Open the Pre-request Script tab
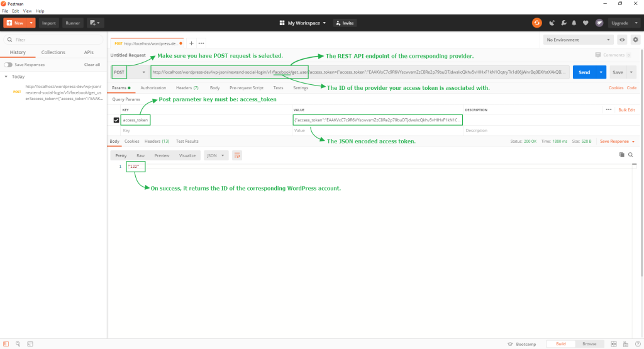Viewport: 644px width, 349px height. [247, 88]
